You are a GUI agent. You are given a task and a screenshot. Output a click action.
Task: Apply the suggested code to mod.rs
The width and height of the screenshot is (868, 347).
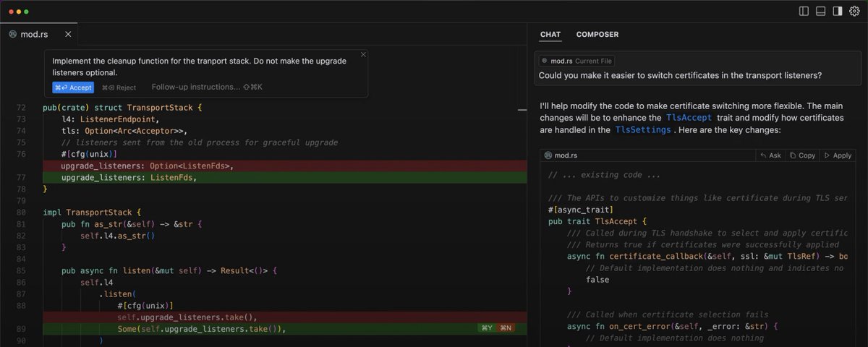point(838,155)
